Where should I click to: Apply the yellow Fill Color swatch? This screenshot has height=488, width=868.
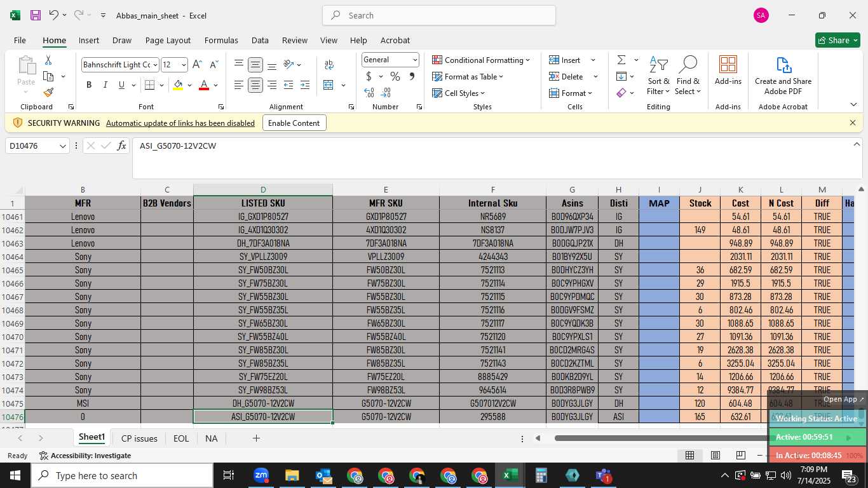pyautogui.click(x=178, y=85)
